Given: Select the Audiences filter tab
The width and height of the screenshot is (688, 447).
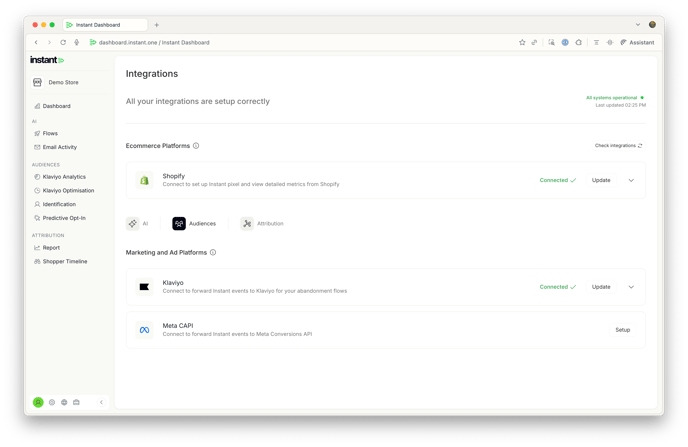Looking at the screenshot, I should (x=194, y=224).
